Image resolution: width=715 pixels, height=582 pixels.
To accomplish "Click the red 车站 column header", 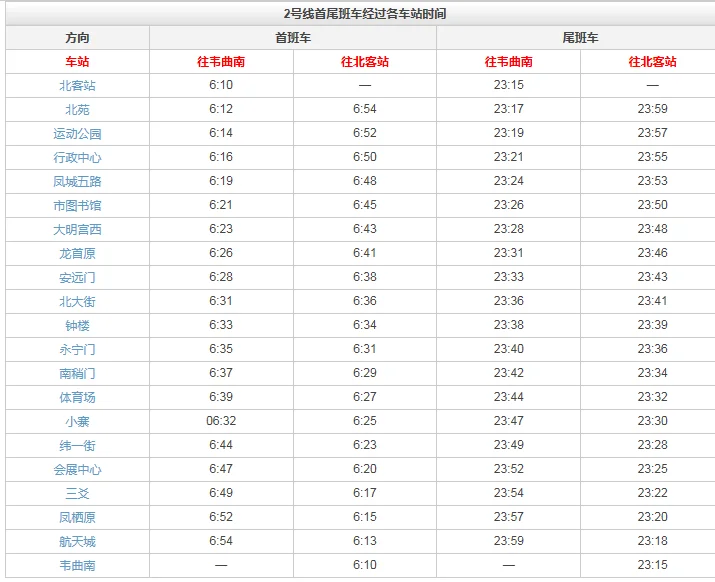I will [77, 62].
